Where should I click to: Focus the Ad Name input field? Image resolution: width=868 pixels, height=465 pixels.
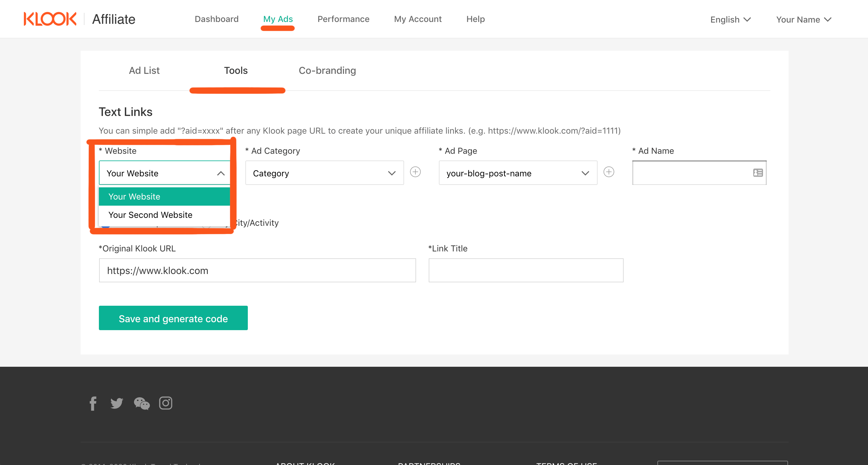tap(699, 173)
